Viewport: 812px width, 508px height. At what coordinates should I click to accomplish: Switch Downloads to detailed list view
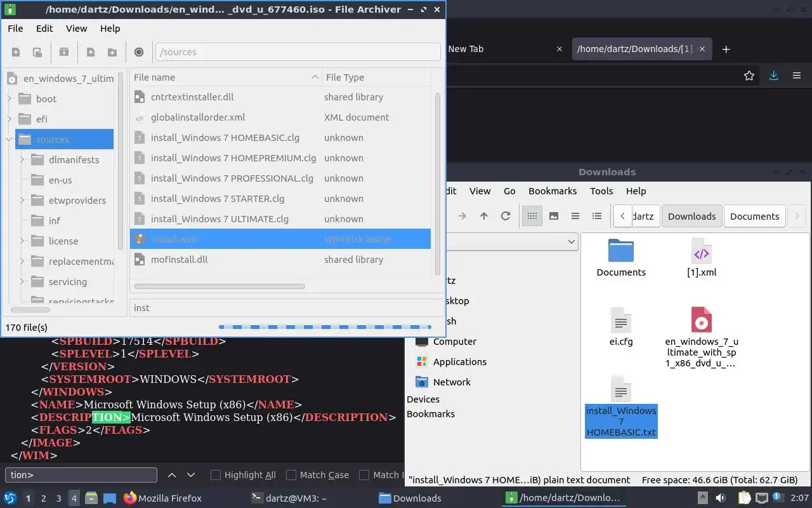tap(597, 216)
